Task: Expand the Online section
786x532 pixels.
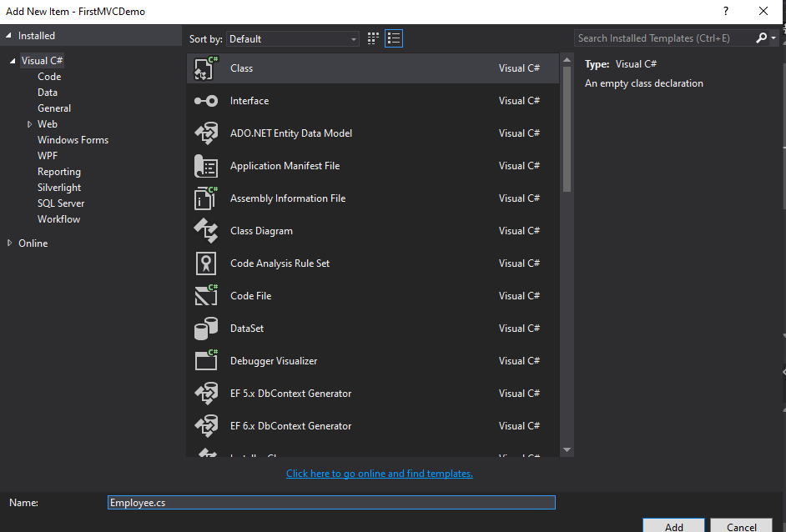Action: 9,243
